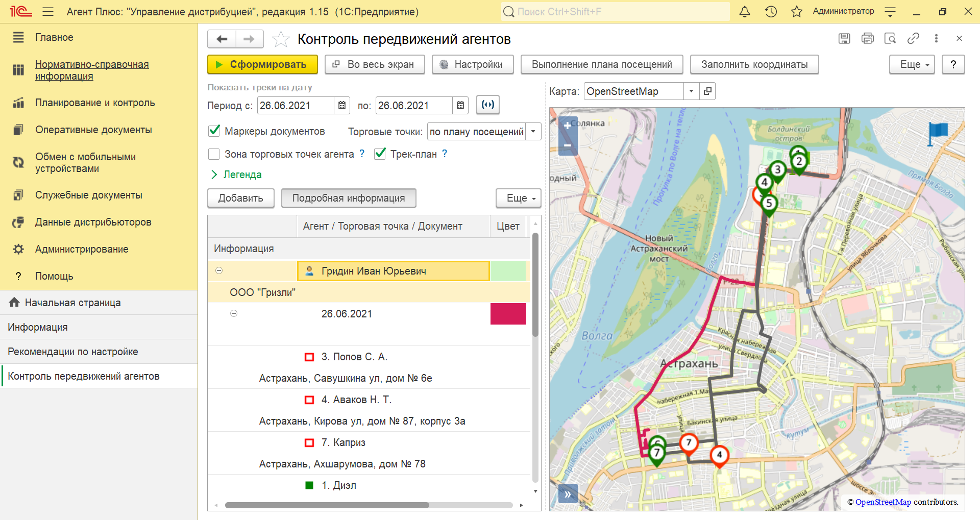Open map in separate window icon
The height and width of the screenshot is (520, 980).
(707, 91)
